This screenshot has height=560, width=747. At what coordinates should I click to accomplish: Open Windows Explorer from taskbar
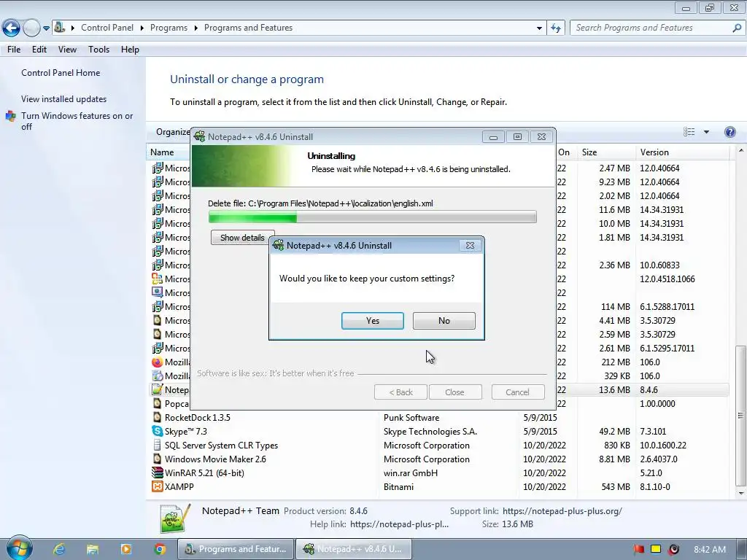(92, 549)
